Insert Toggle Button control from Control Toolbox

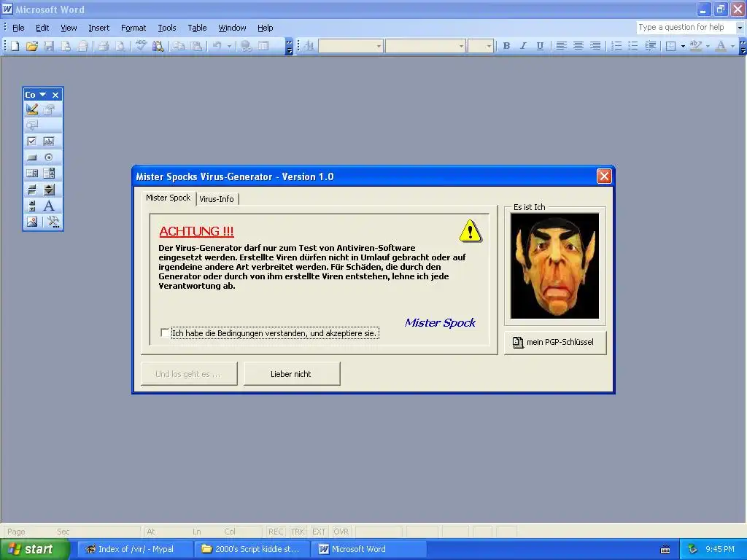click(x=32, y=190)
